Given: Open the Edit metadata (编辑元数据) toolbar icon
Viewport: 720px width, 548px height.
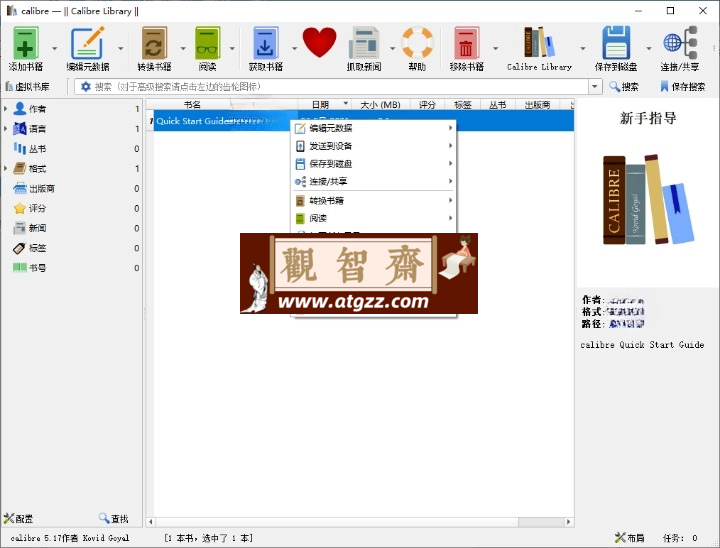Looking at the screenshot, I should click(87, 43).
